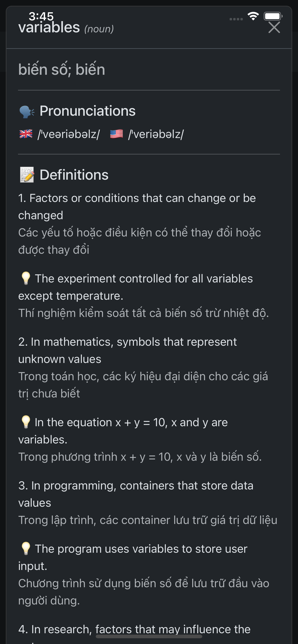Tap the lightbulb beside experiment example
The width and height of the screenshot is (298, 644).
tap(26, 278)
